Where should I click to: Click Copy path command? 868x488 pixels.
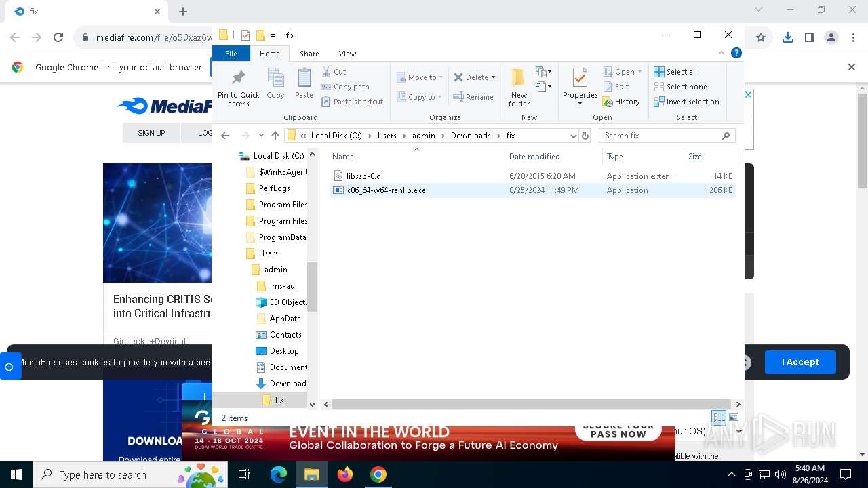tap(345, 87)
